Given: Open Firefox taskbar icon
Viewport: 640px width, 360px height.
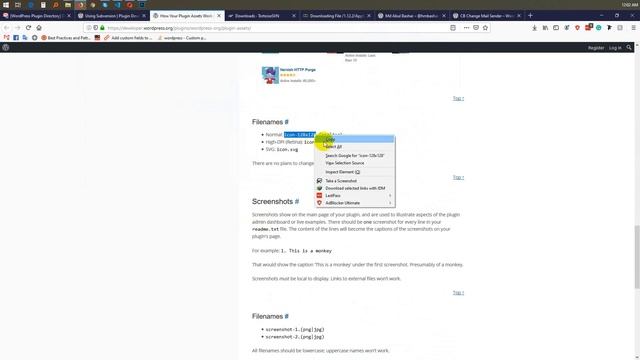Looking at the screenshot, I should (x=80, y=4).
